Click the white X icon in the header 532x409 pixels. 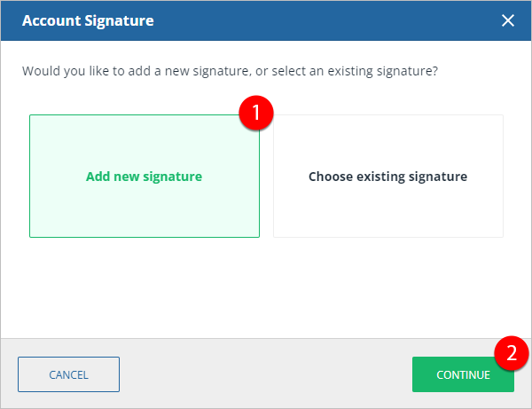(508, 20)
